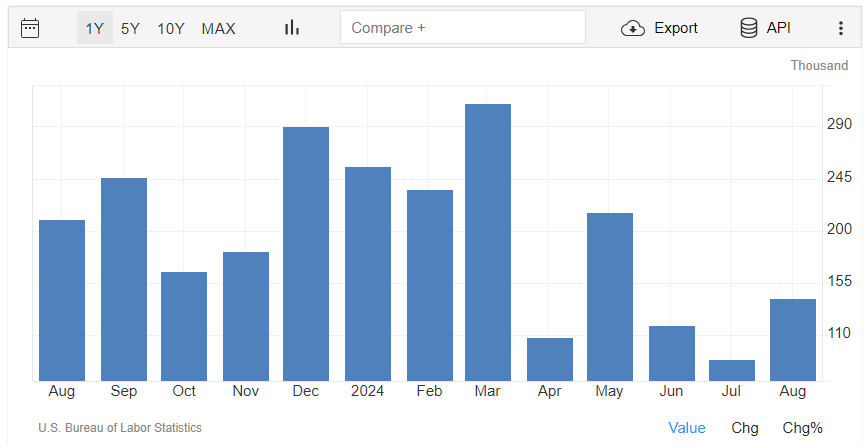Image resolution: width=868 pixels, height=445 pixels.
Task: Click the API database stack icon
Action: click(748, 28)
